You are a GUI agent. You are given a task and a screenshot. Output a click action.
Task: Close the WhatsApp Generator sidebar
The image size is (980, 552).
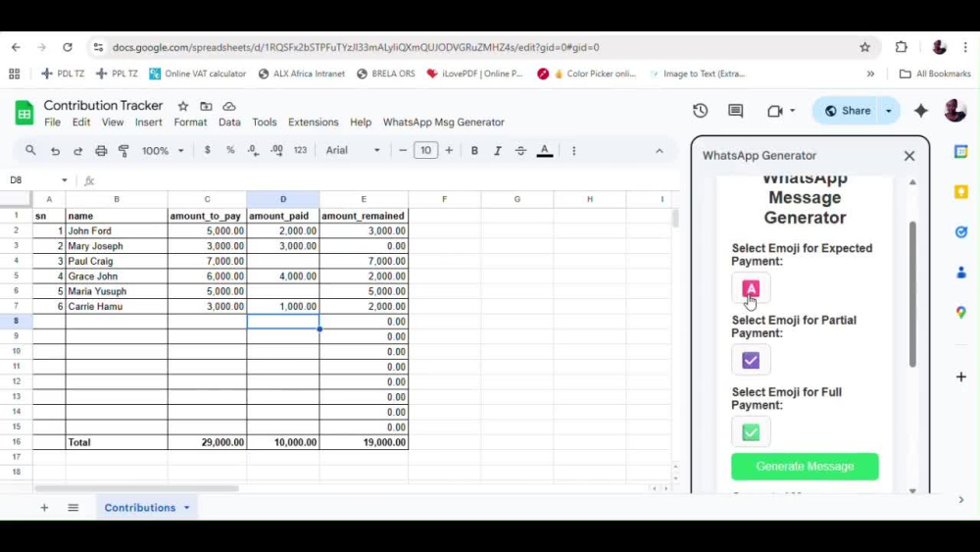coord(909,156)
